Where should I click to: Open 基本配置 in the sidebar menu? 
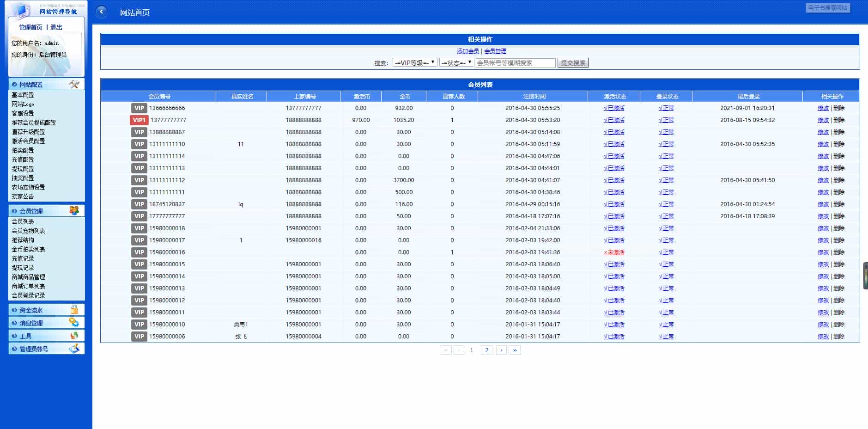click(23, 95)
